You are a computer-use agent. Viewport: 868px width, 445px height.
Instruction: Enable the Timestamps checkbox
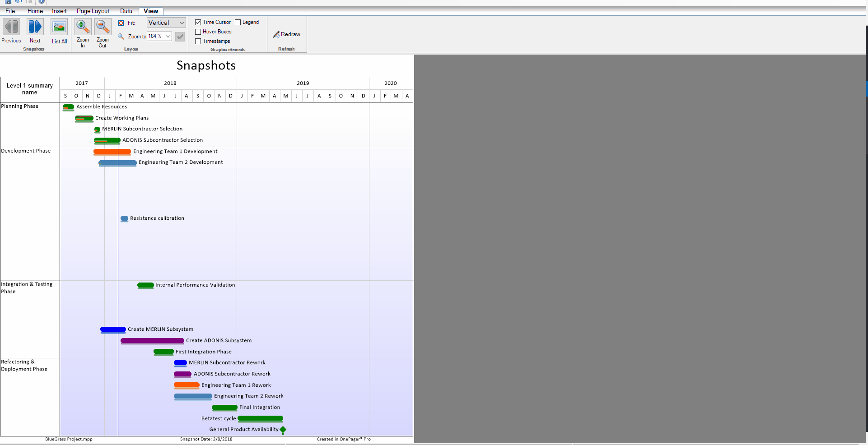coord(198,41)
